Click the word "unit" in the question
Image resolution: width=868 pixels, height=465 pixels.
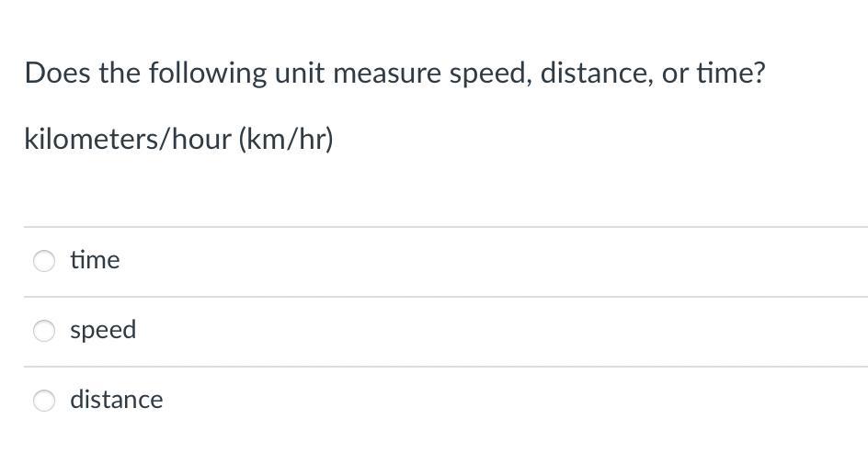pos(300,74)
